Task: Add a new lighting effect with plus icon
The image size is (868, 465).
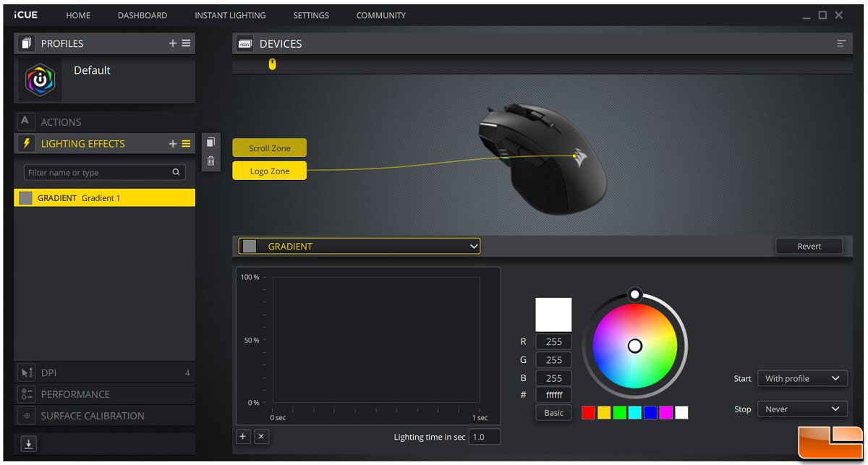Action: pos(173,144)
